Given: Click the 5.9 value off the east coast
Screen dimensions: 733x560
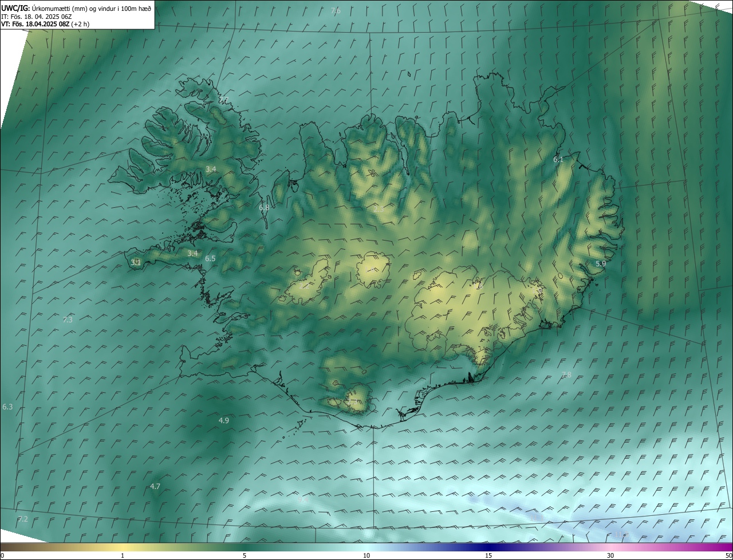Looking at the screenshot, I should (601, 263).
